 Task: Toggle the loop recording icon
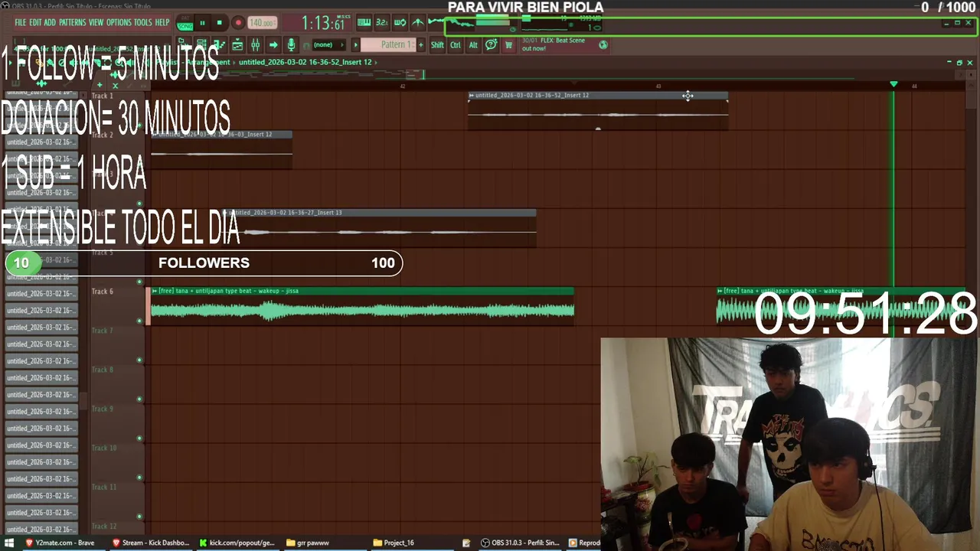(400, 22)
